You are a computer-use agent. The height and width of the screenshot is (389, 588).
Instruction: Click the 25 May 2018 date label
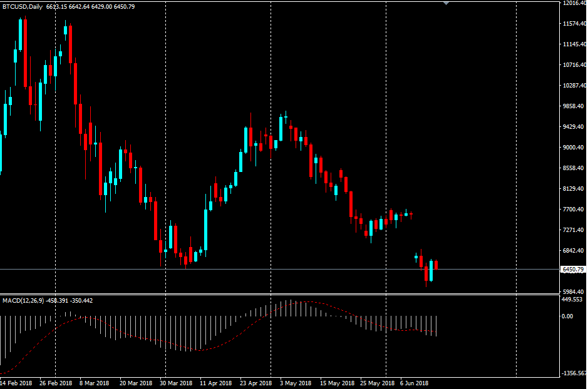click(377, 383)
